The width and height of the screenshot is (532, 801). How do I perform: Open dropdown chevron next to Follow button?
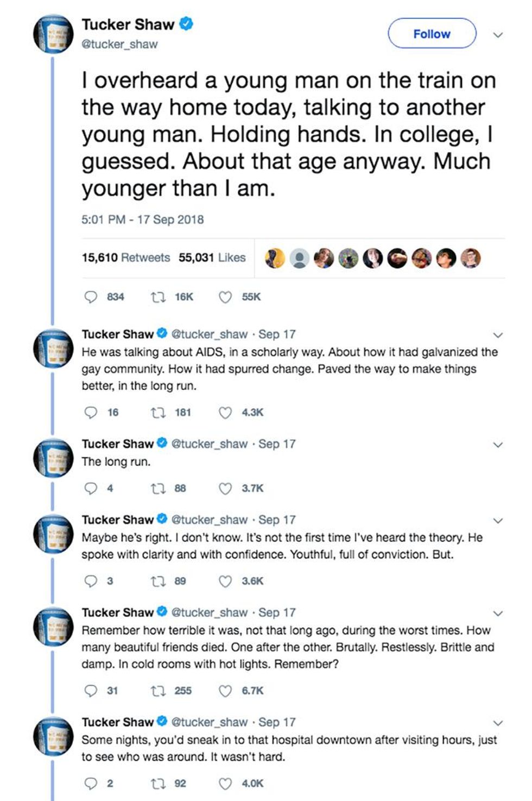[x=498, y=35]
